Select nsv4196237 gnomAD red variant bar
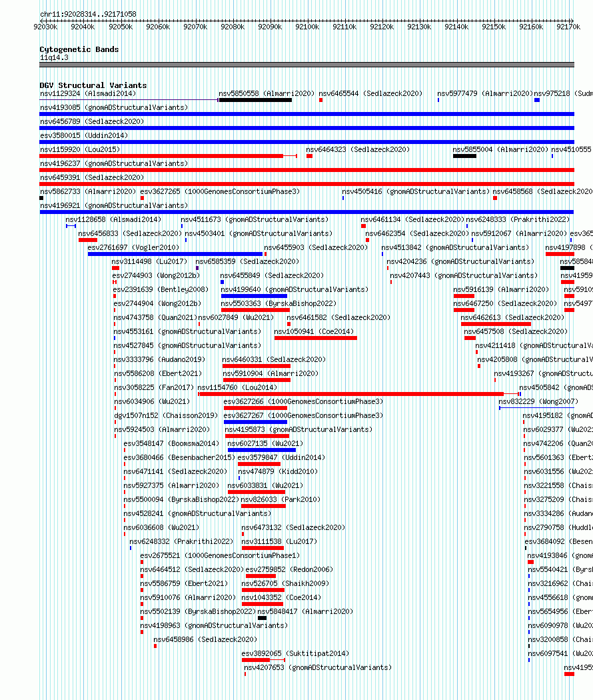 coord(307,169)
